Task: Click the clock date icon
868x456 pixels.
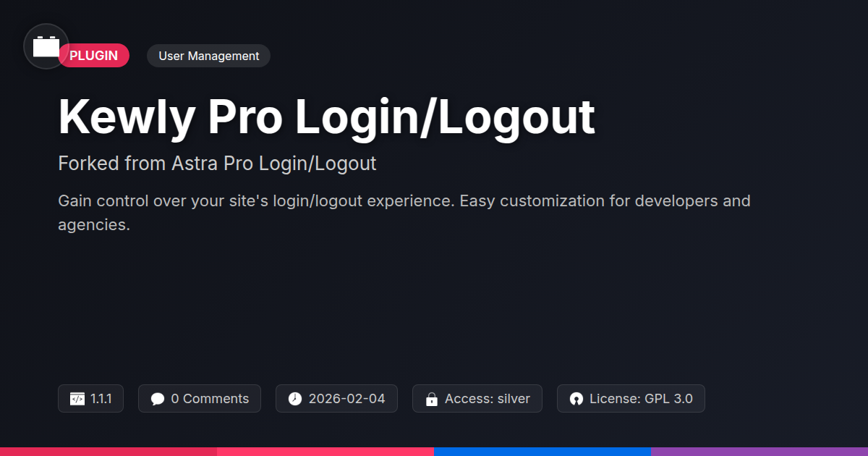Action: point(294,399)
